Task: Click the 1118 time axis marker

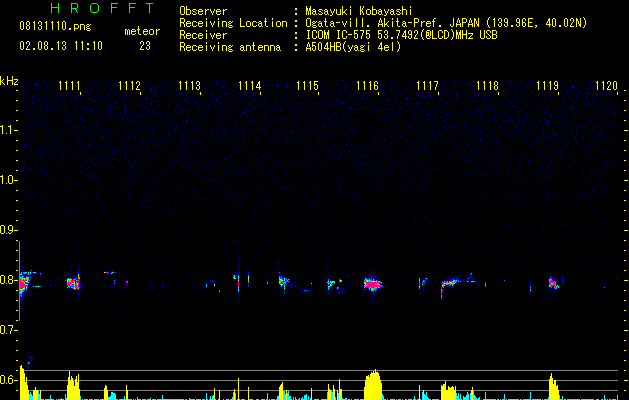Action: (487, 86)
